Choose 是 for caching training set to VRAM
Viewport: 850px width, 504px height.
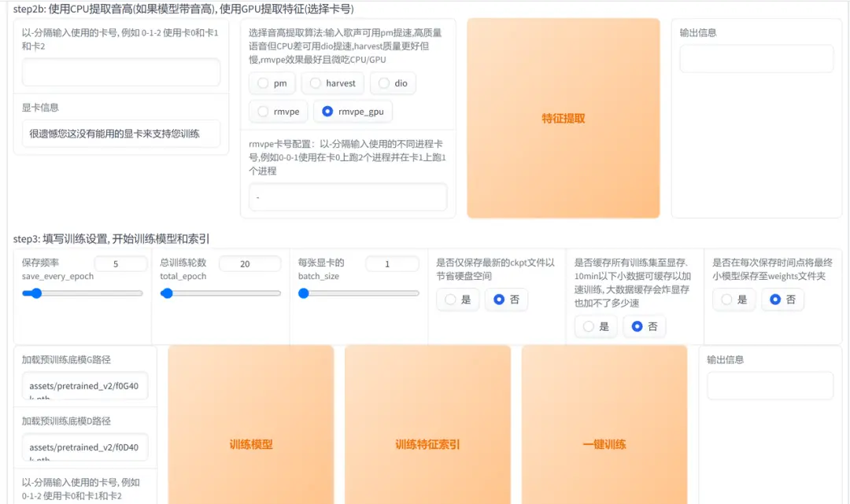[x=597, y=326]
